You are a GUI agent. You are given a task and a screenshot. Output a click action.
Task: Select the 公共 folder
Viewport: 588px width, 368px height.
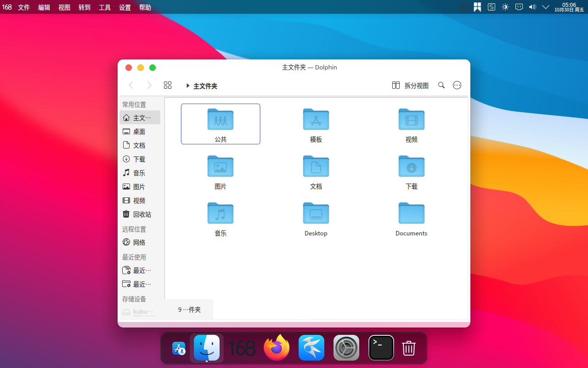coord(220,124)
